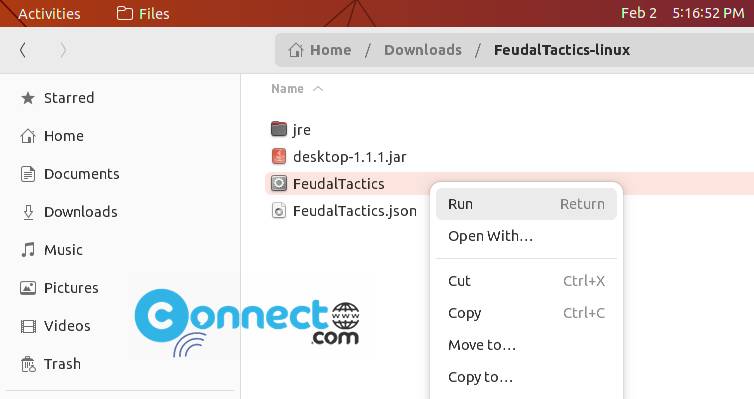Open the jre folder icon
The width and height of the screenshot is (754, 399).
pyautogui.click(x=279, y=129)
